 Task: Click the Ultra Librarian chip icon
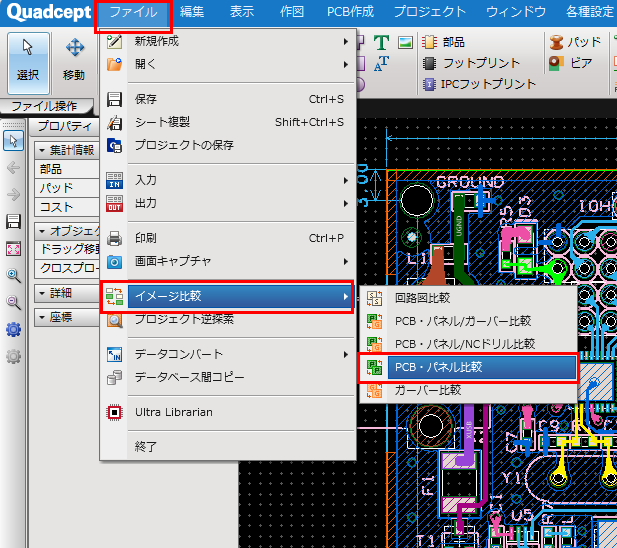[115, 412]
